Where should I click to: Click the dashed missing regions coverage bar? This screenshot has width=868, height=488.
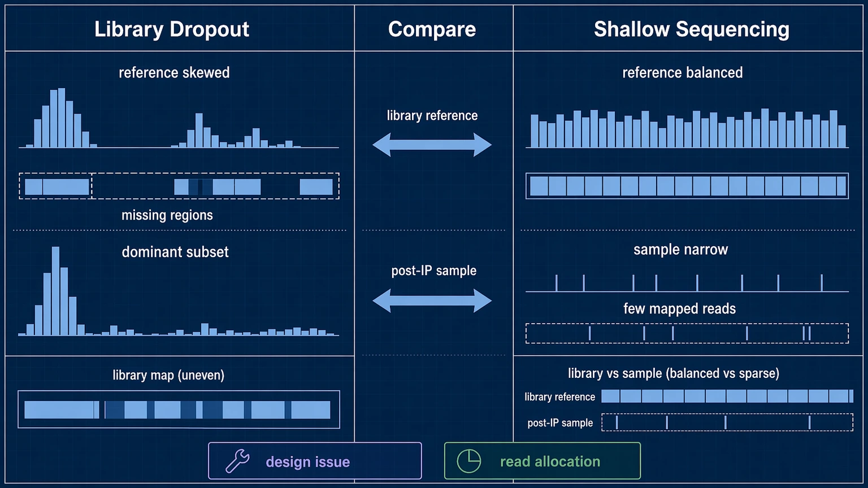pos(179,186)
